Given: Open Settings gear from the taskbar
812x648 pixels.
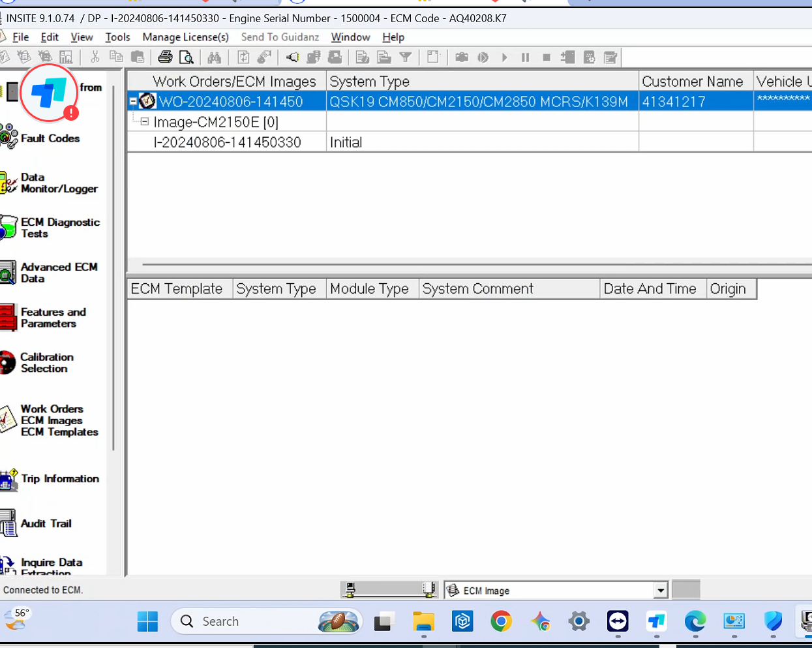Looking at the screenshot, I should point(579,621).
